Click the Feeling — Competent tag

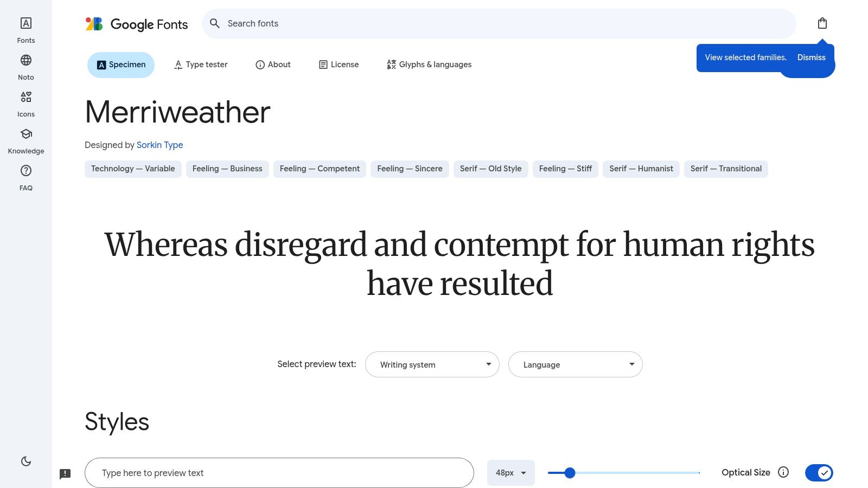pos(320,169)
